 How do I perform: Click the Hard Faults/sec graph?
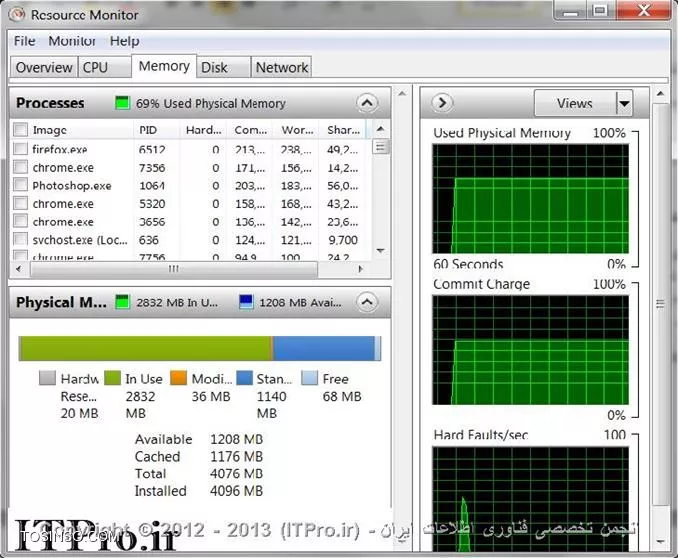coord(531,499)
